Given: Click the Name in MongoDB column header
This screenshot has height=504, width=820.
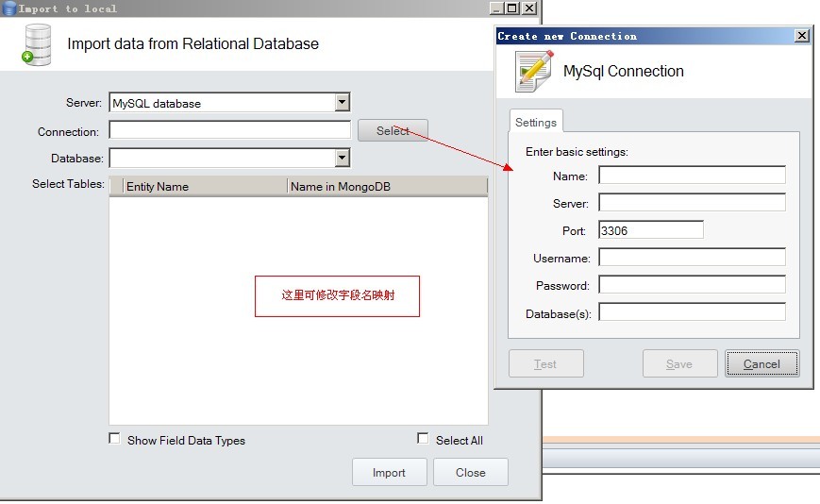Looking at the screenshot, I should tap(387, 187).
